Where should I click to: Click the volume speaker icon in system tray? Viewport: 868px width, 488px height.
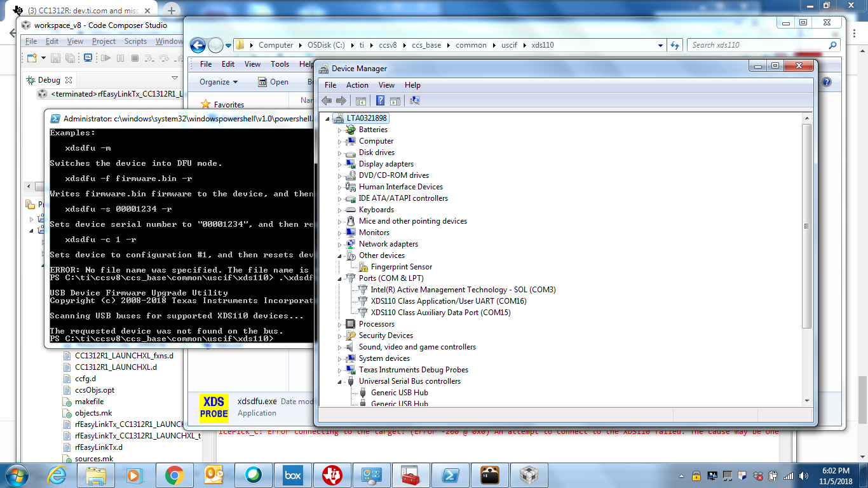click(803, 476)
